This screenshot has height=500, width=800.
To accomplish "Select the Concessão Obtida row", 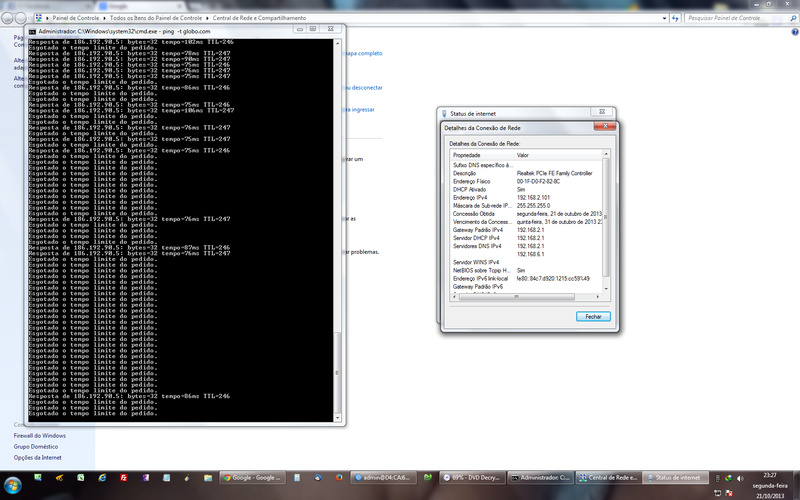I will 526,214.
